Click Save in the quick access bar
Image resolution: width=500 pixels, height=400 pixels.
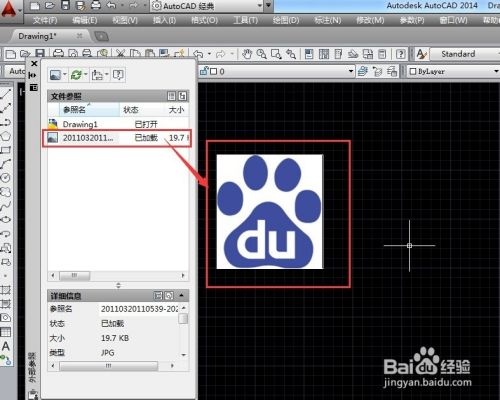click(65, 6)
